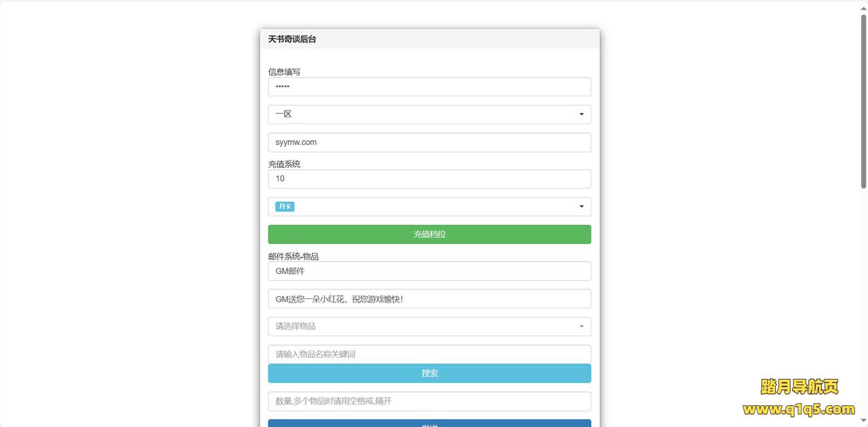Click the dropdown arrow of the 一区 selector

581,114
